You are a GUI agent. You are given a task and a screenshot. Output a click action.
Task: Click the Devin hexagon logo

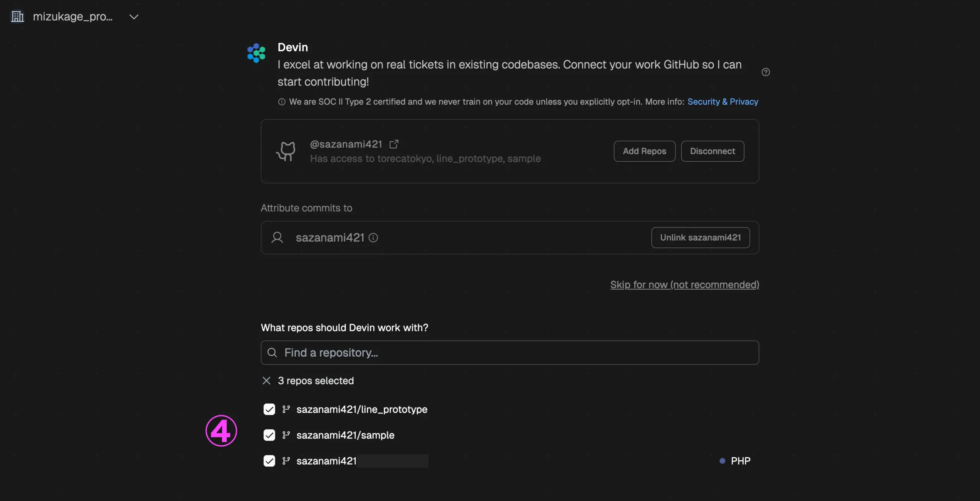pyautogui.click(x=256, y=53)
